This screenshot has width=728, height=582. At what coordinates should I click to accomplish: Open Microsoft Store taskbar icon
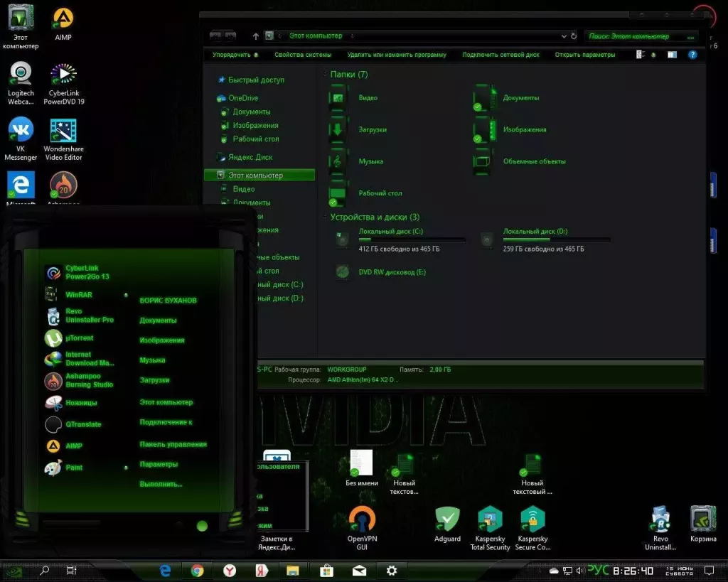[x=326, y=571]
